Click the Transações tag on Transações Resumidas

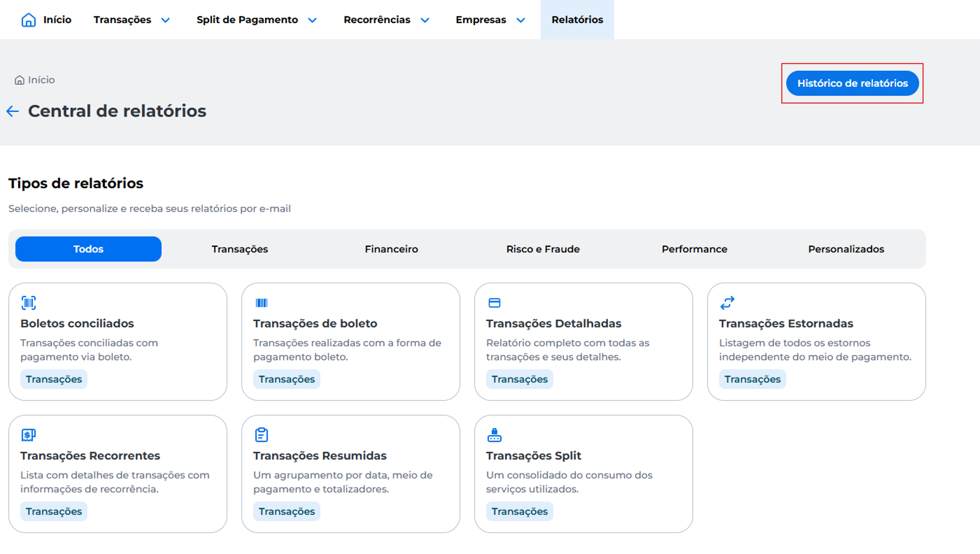tap(287, 511)
